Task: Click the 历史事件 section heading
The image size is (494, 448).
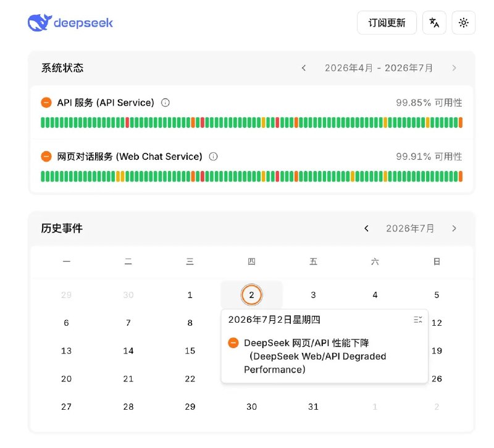Action: coord(62,228)
